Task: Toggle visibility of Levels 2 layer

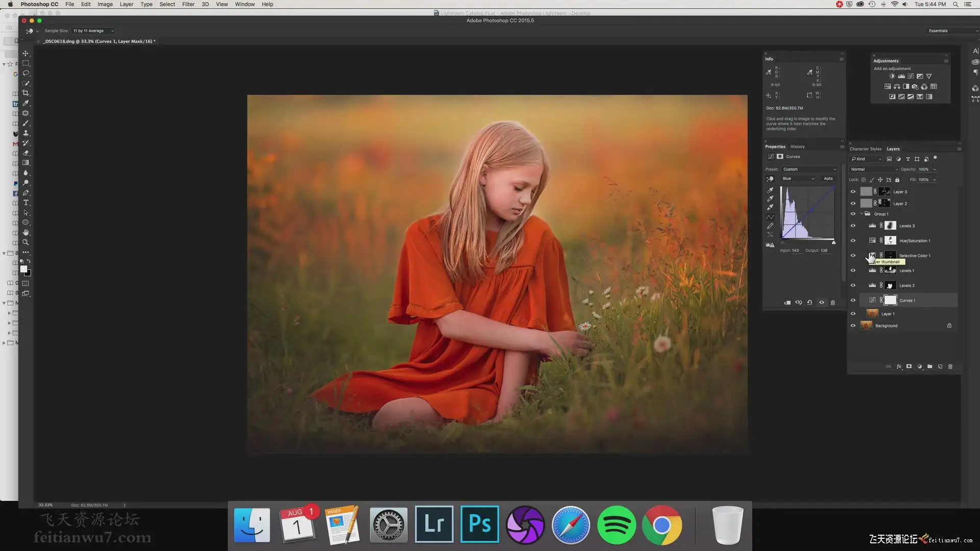Action: coord(853,286)
